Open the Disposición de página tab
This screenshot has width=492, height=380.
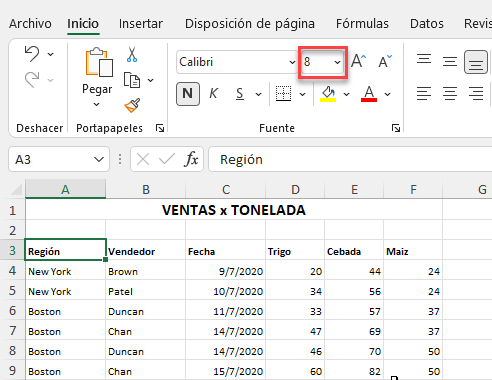(x=250, y=24)
